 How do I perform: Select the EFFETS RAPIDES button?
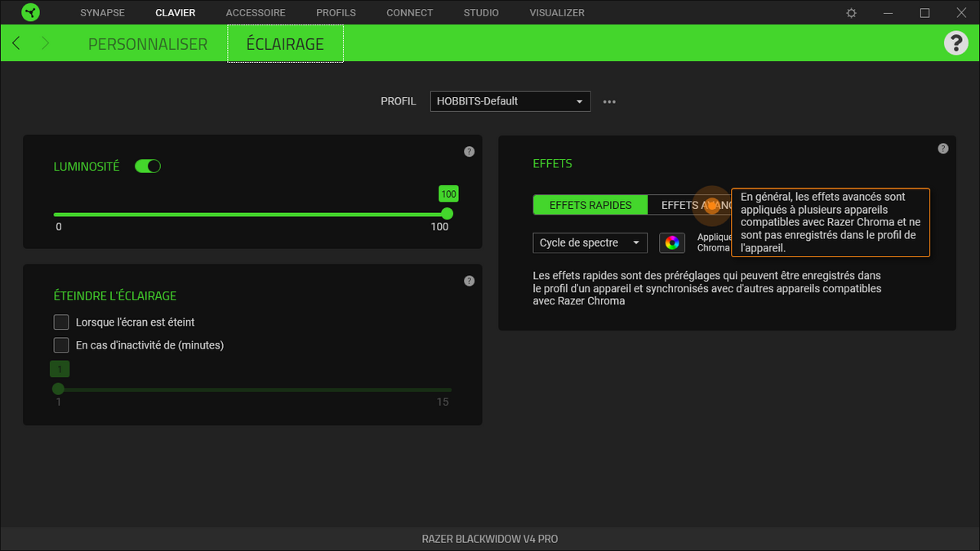pos(590,205)
